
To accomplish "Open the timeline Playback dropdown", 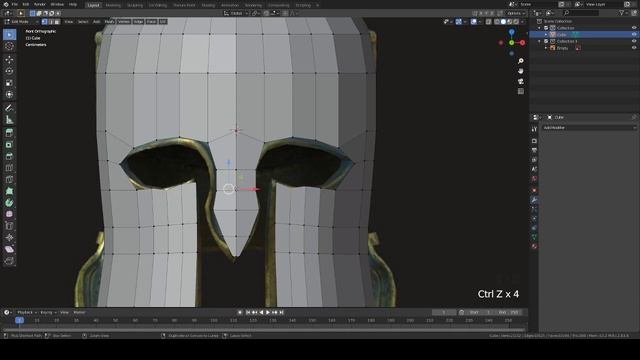I will (27, 312).
